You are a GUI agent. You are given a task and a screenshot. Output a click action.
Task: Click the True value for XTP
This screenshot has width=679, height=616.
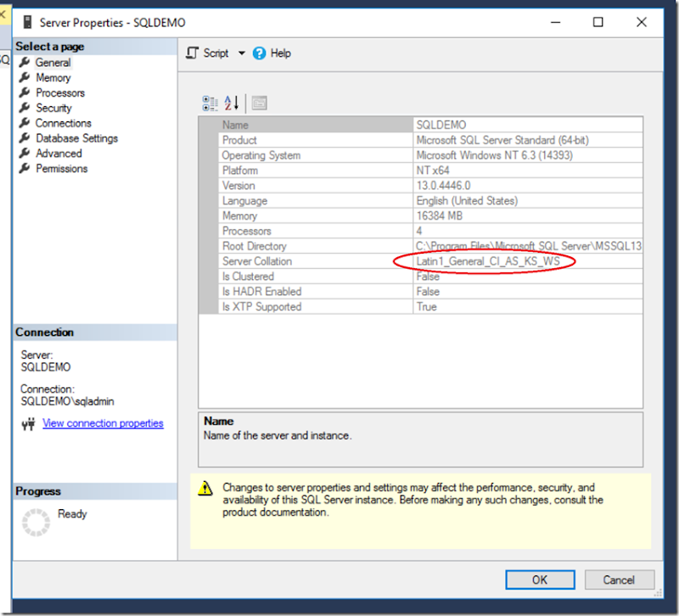pos(427,307)
